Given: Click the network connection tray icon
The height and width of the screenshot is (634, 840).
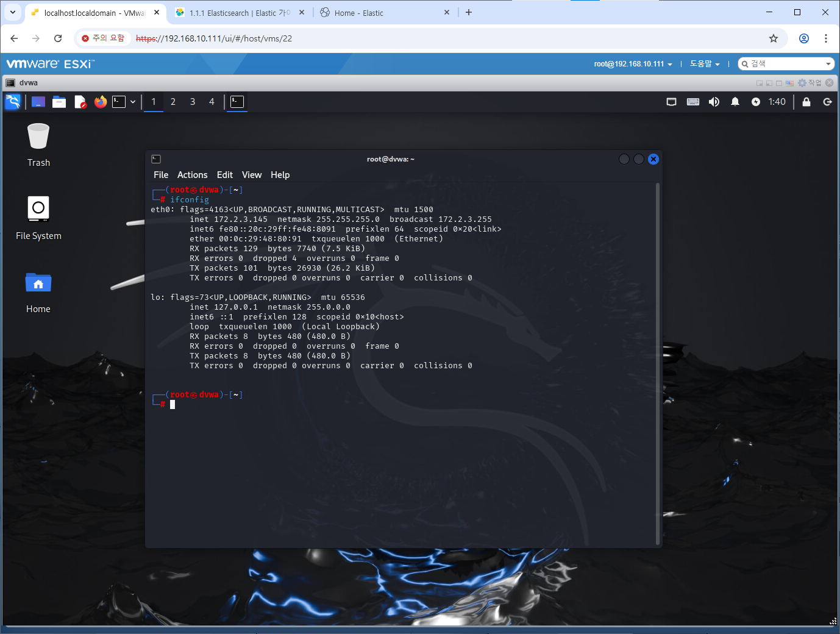Looking at the screenshot, I should pyautogui.click(x=671, y=102).
